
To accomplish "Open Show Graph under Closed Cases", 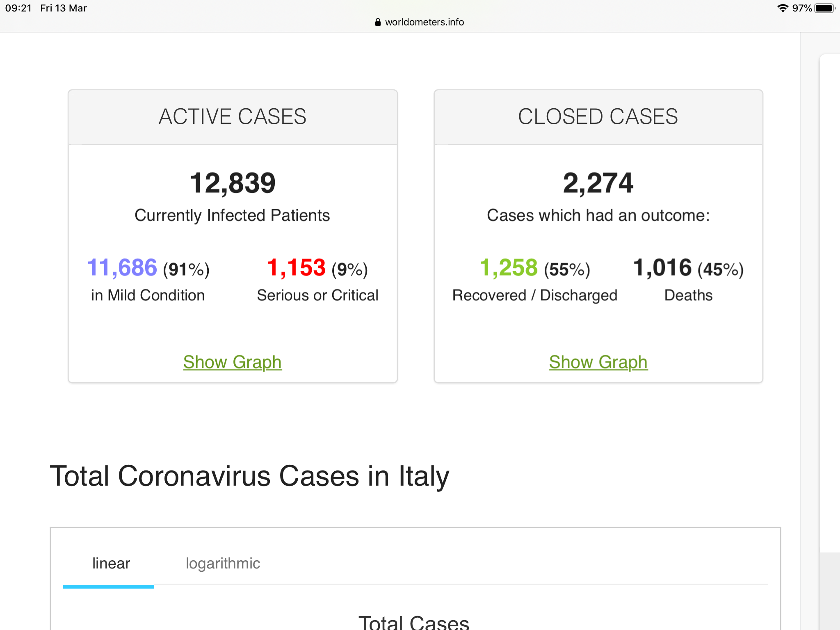I will point(598,362).
